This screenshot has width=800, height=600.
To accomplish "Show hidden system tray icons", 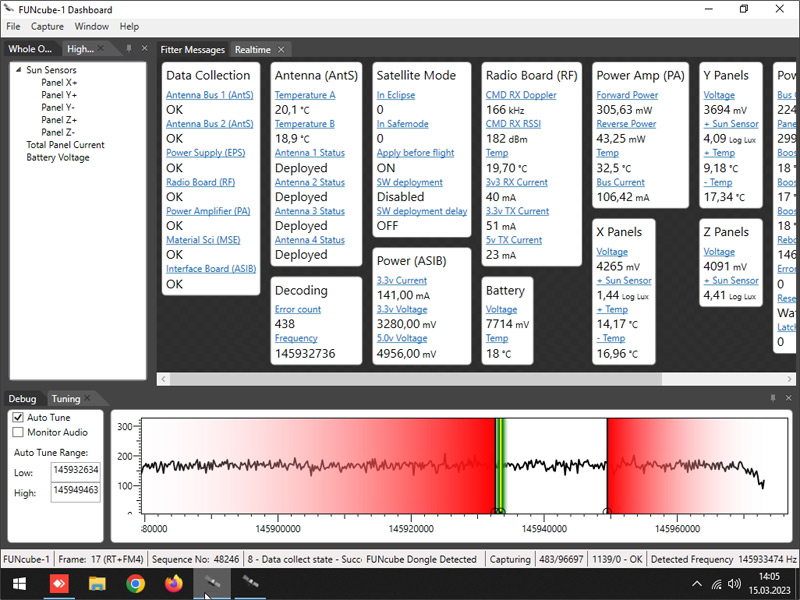I will coord(696,584).
